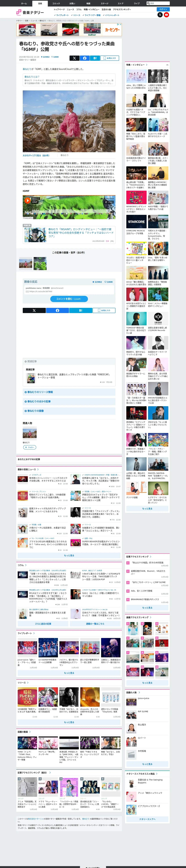
Task: Click コメントを読む (1008件) button
Action: (69, 299)
